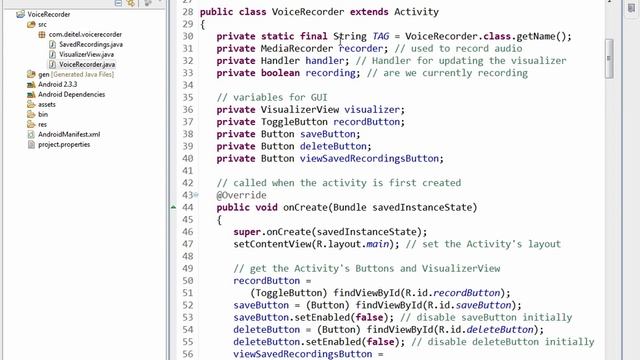This screenshot has width=640, height=360.
Task: Select the gen [Generated Java Files] folder
Action: pos(76,74)
